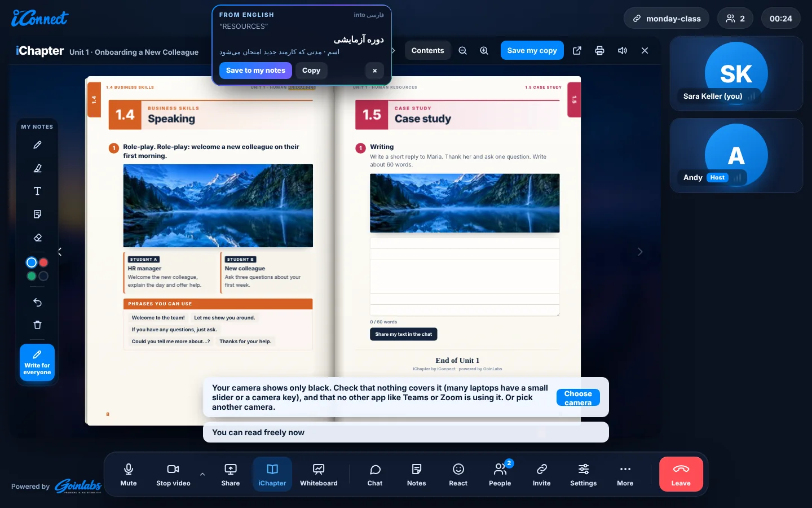Open the Contents list
The width and height of the screenshot is (812, 508).
point(427,51)
